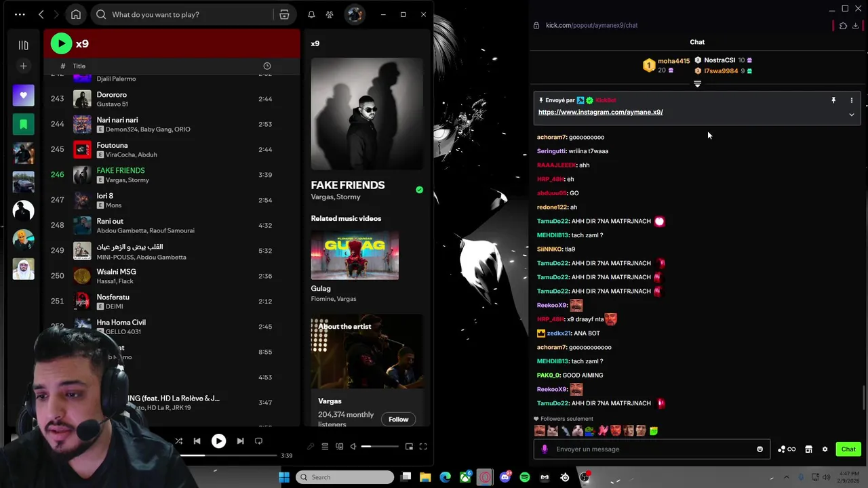This screenshot has height=488, width=868.
Task: Click the play button in player bar
Action: pyautogui.click(x=218, y=441)
